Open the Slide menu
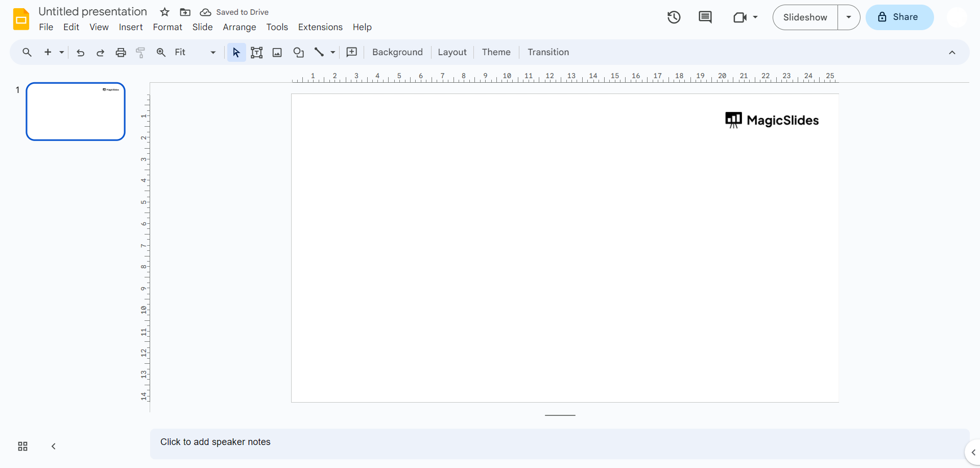Screen dimensions: 980x468 tap(202, 27)
